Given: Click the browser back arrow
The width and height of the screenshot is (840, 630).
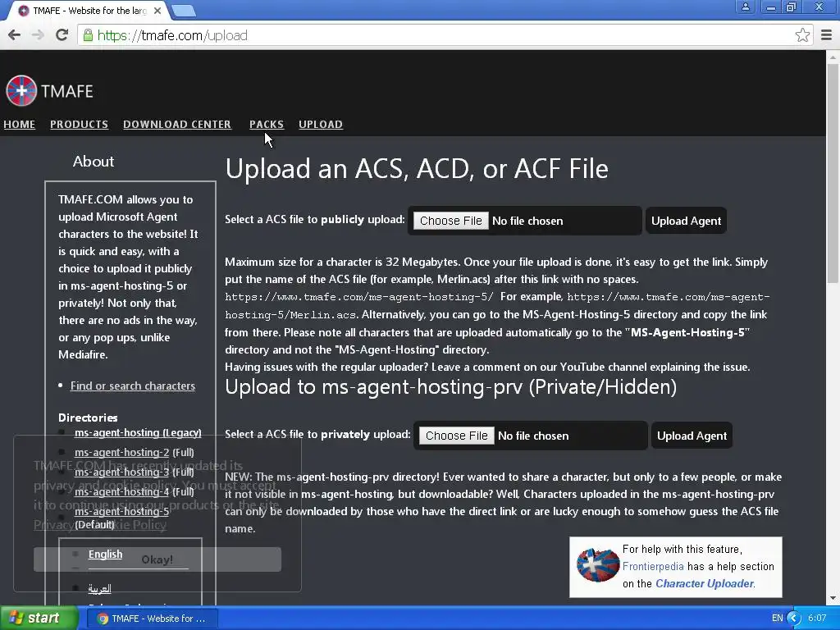Looking at the screenshot, I should (15, 35).
